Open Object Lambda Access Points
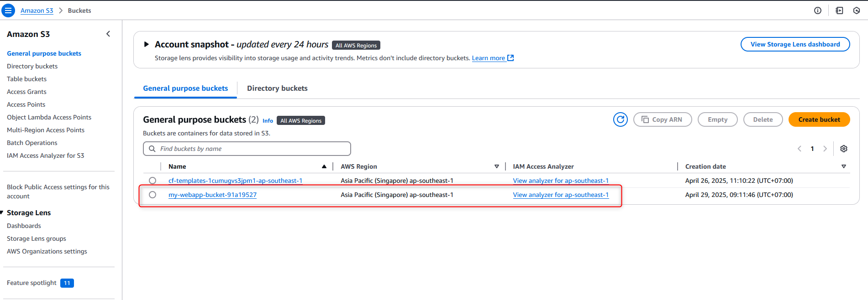The image size is (868, 300). coord(49,117)
